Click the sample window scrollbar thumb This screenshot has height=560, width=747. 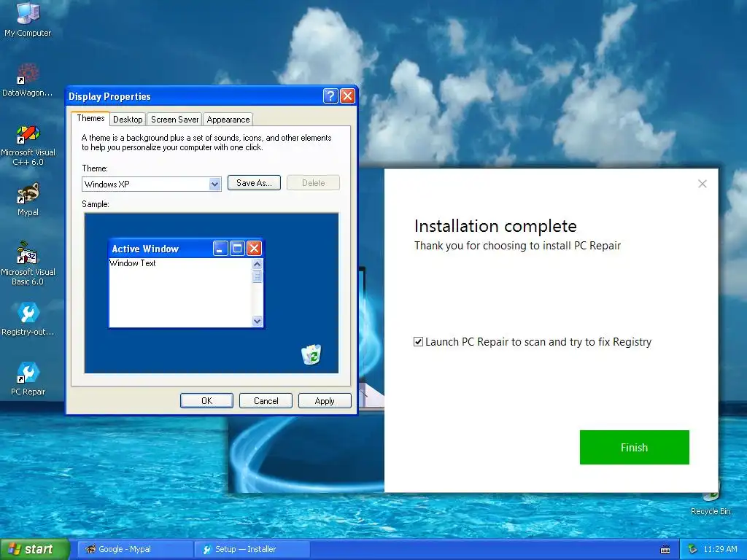pos(258,276)
